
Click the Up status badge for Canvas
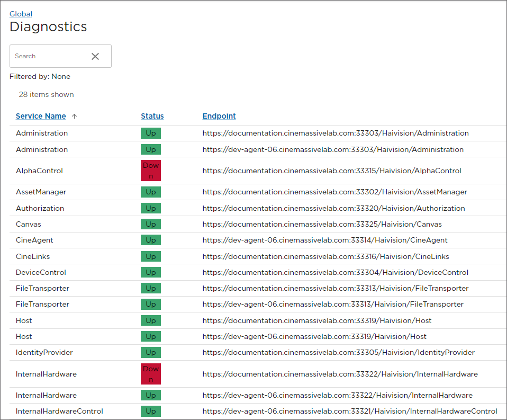(150, 224)
